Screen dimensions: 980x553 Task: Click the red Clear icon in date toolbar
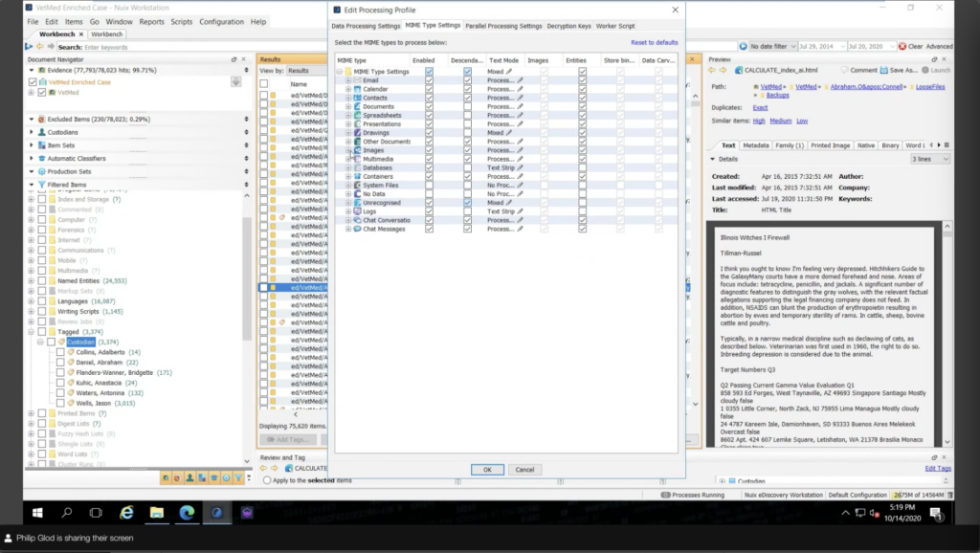902,46
